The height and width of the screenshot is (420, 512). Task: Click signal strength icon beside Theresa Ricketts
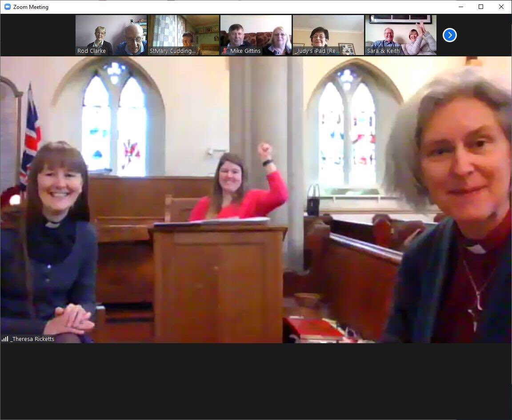coord(5,339)
